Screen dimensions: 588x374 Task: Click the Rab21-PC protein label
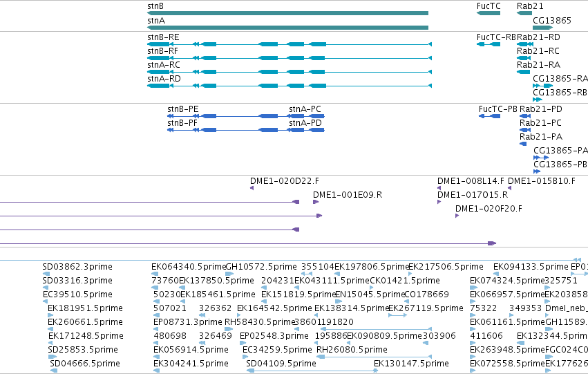pos(540,123)
